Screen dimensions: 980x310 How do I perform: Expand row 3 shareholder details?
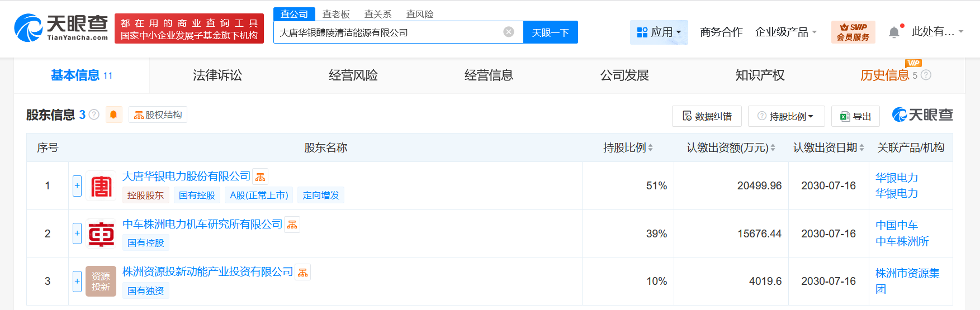tap(77, 281)
